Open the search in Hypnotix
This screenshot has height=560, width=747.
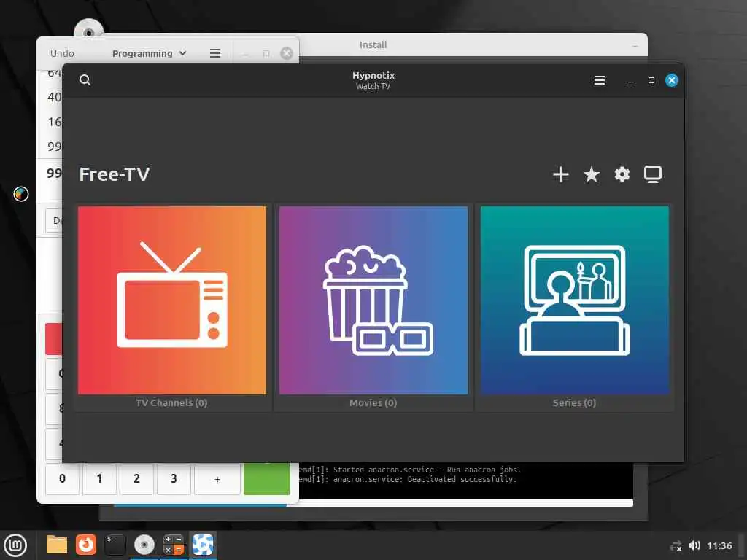85,80
